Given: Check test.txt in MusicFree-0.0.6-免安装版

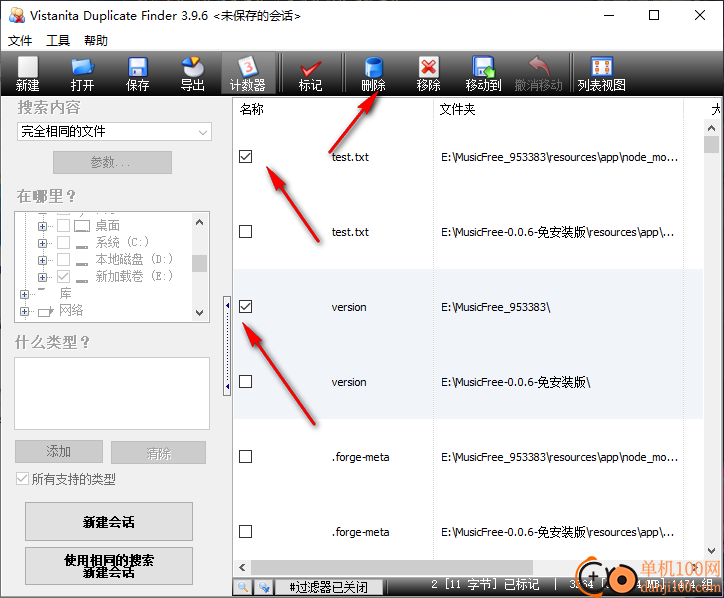Looking at the screenshot, I should click(x=246, y=231).
